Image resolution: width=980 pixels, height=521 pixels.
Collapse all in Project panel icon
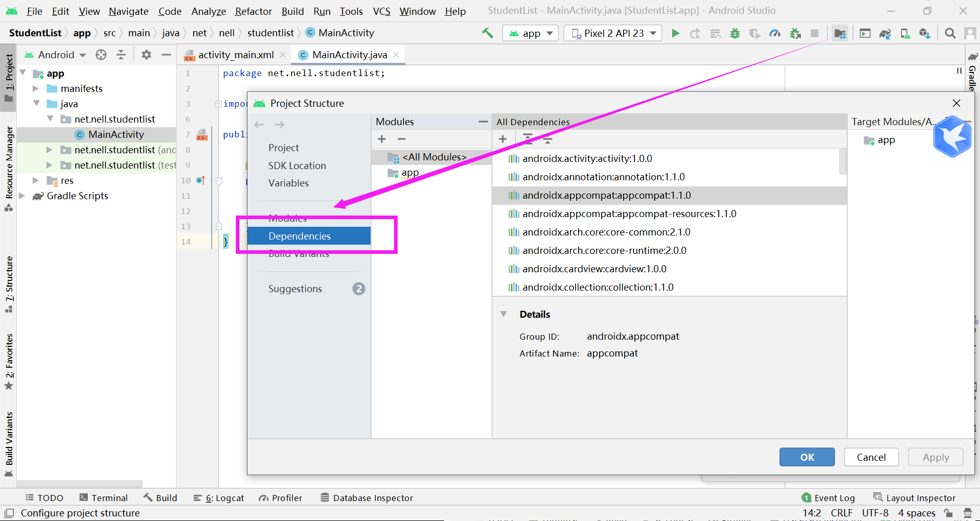tap(121, 55)
